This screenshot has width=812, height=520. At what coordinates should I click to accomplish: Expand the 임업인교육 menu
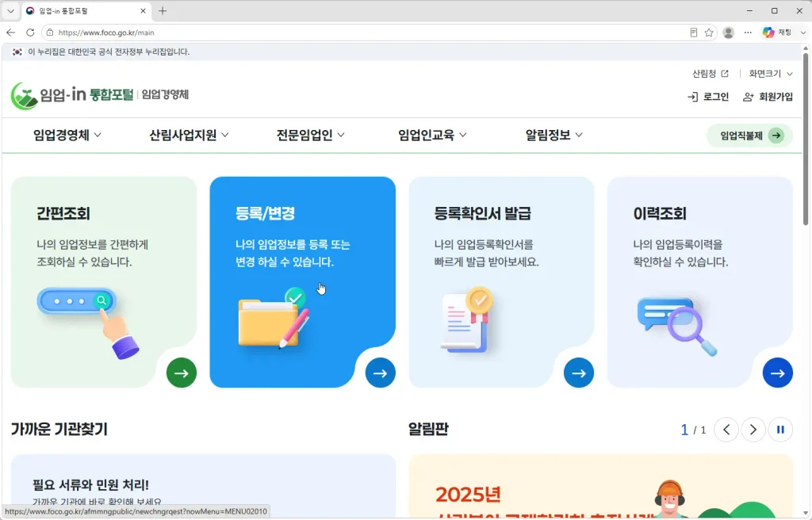(x=432, y=136)
